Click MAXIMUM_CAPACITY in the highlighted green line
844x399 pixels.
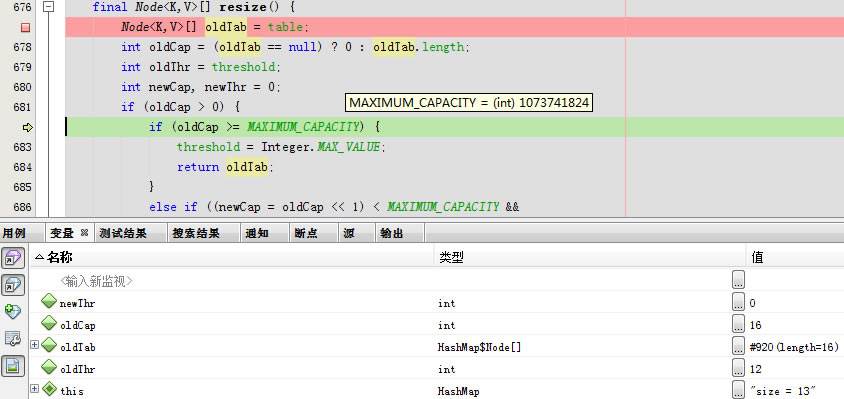303,127
